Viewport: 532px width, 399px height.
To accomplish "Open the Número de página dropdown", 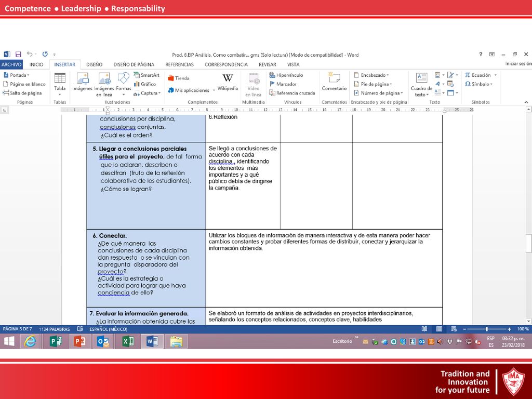I will 378,92.
